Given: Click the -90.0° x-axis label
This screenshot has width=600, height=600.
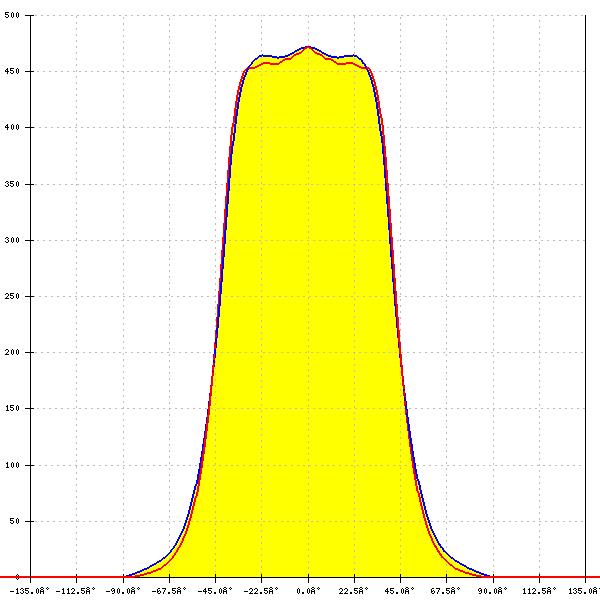Looking at the screenshot, I should [x=123, y=591].
